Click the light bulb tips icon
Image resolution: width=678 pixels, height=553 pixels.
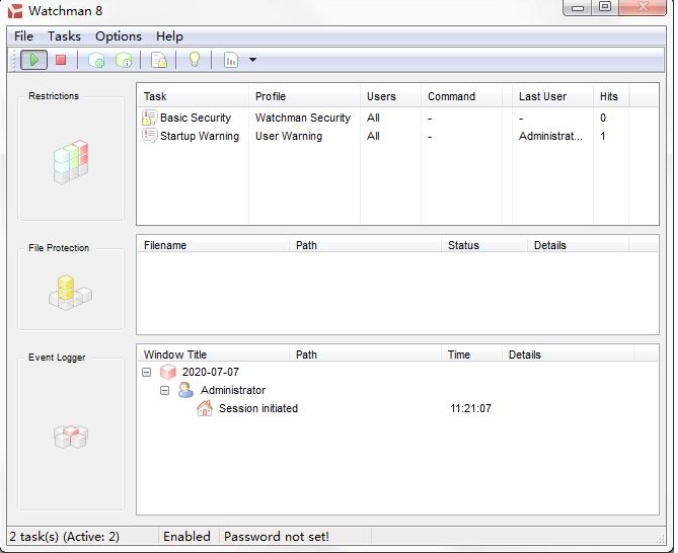click(x=195, y=59)
